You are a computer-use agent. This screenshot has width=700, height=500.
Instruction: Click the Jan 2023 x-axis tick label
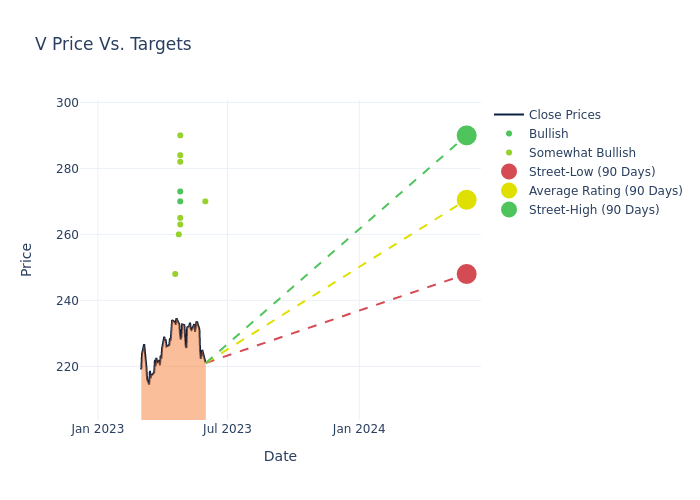pos(97,429)
